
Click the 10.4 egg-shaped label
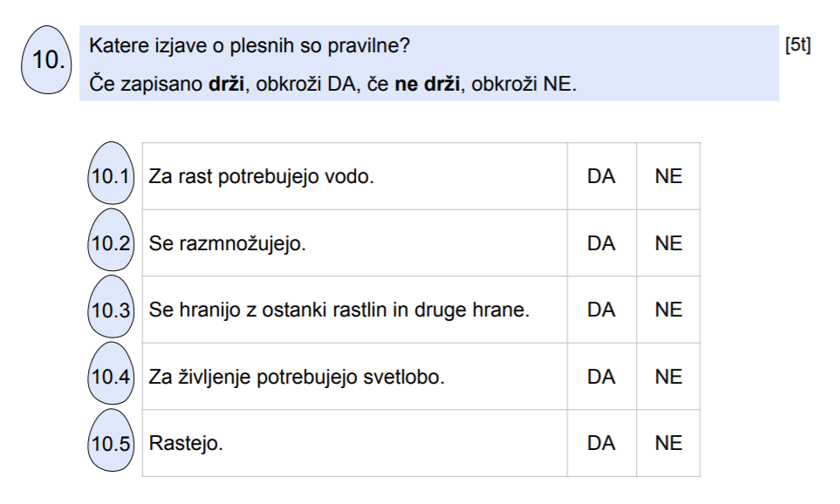pyautogui.click(x=111, y=373)
